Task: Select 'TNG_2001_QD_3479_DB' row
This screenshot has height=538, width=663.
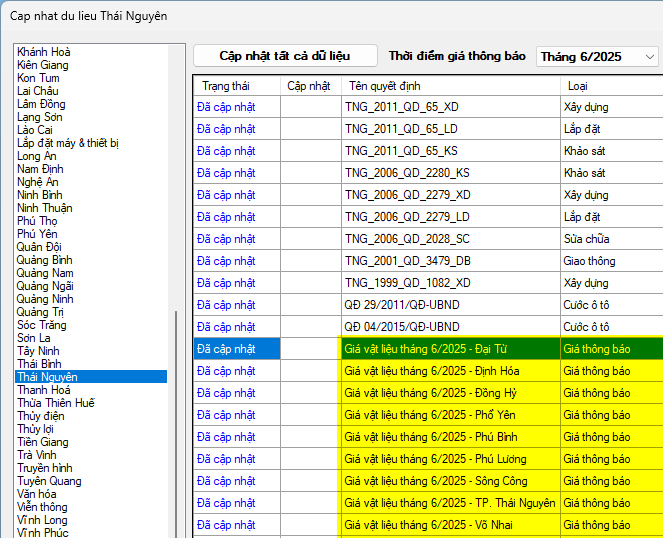Action: coord(451,261)
